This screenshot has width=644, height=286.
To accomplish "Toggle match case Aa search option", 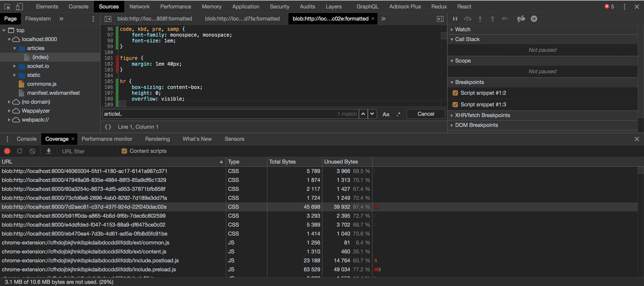I will [x=386, y=114].
